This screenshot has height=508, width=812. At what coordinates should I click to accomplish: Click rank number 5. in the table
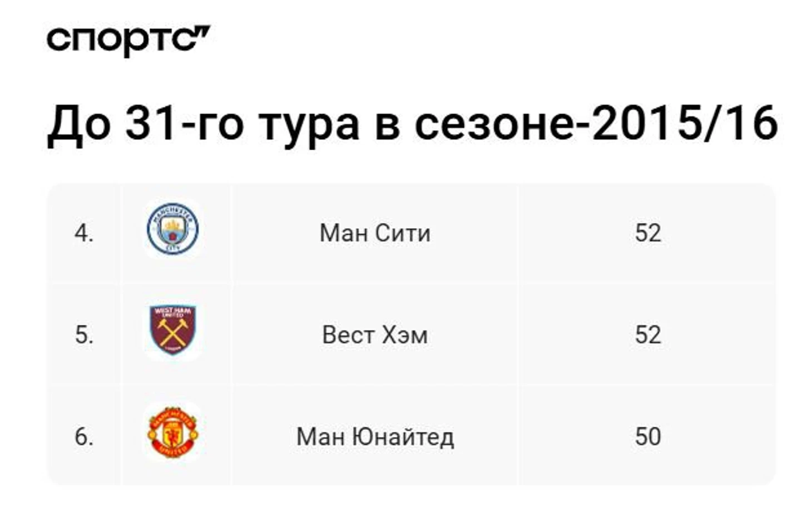click(x=84, y=335)
